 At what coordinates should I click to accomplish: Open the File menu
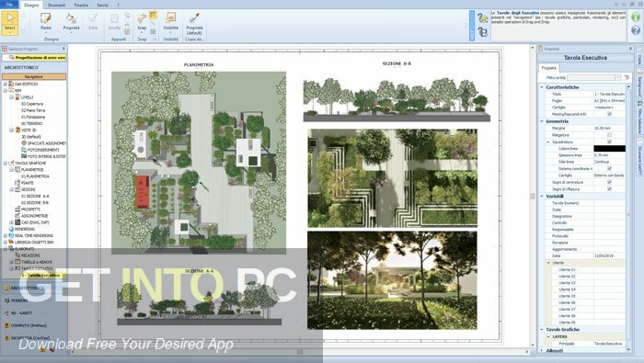point(9,5)
